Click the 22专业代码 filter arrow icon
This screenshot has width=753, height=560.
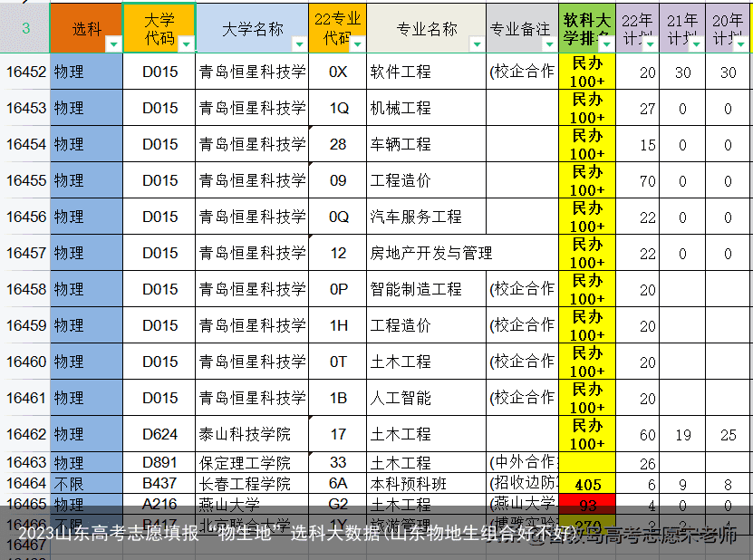coord(356,45)
